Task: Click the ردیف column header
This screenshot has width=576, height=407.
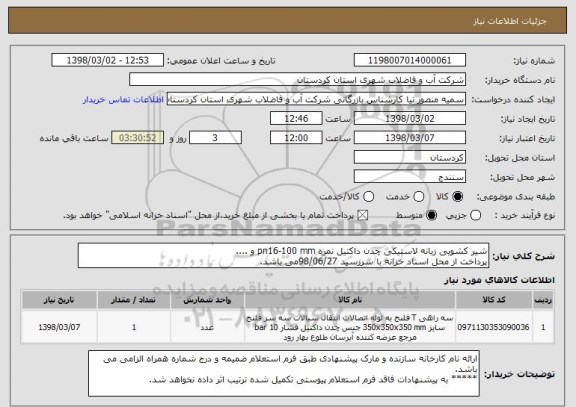Action: 543,300
